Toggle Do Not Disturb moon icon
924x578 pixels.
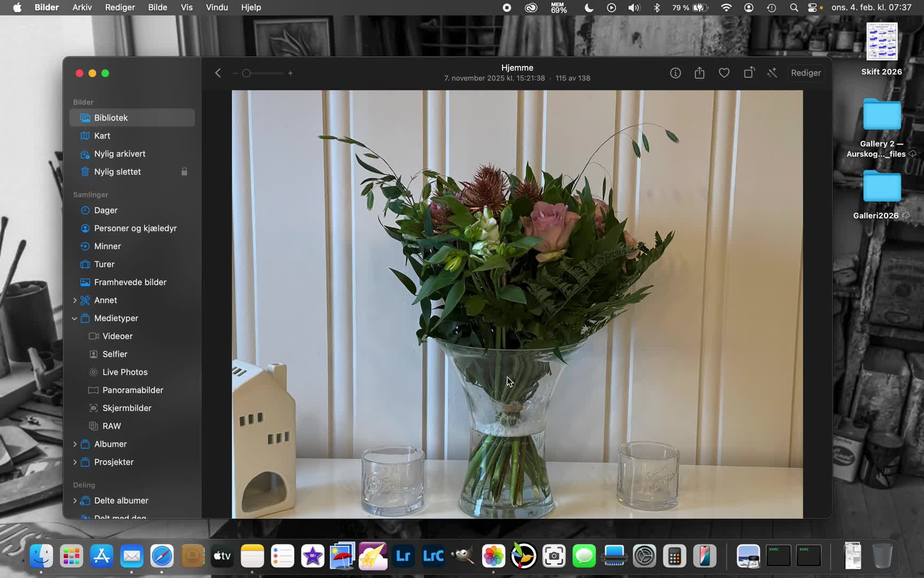pyautogui.click(x=589, y=7)
